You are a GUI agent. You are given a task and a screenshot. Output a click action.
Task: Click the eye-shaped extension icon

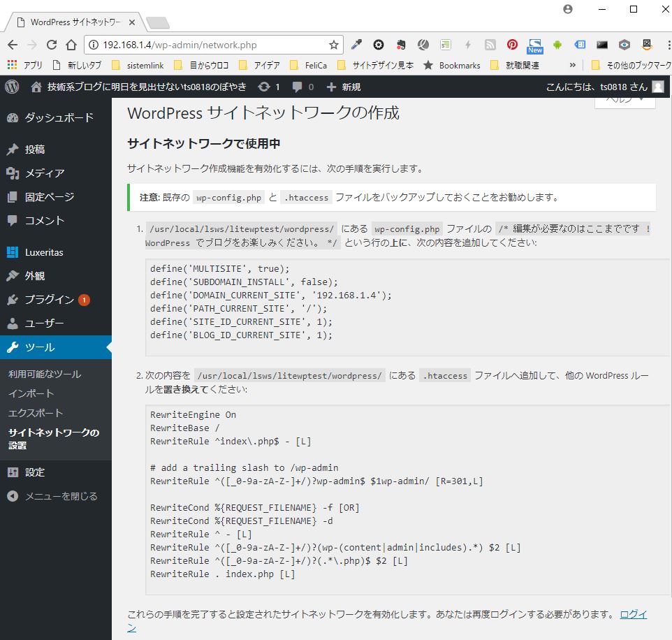point(624,45)
